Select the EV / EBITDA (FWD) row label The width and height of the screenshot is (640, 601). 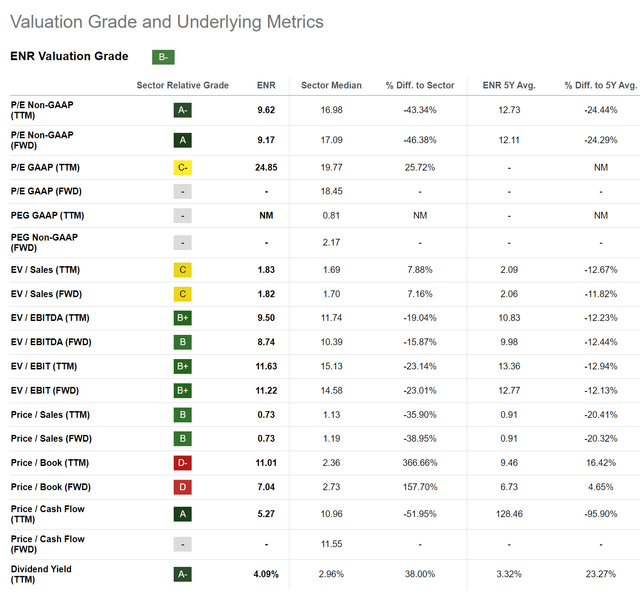click(51, 342)
